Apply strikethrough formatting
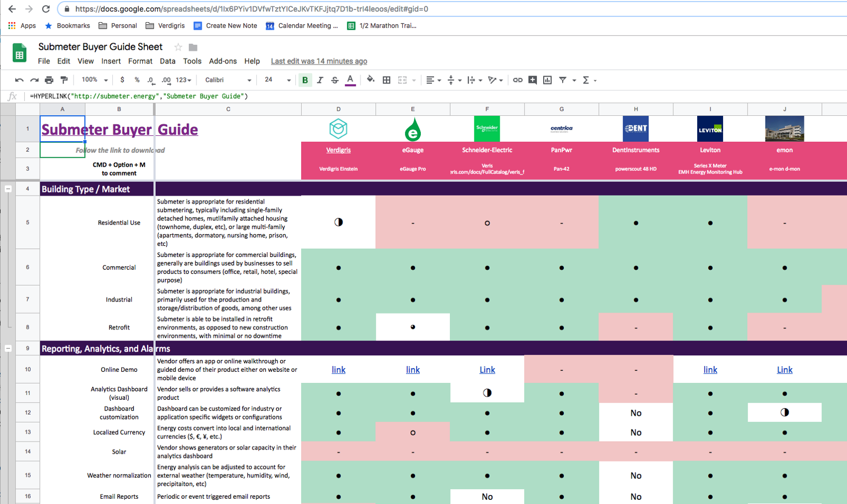The image size is (847, 504). (x=335, y=80)
